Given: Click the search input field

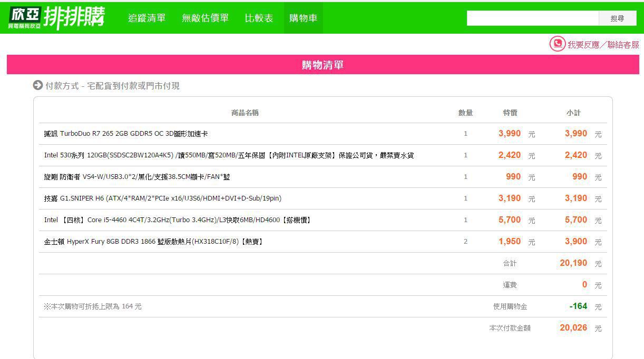Looking at the screenshot, I should tap(532, 18).
